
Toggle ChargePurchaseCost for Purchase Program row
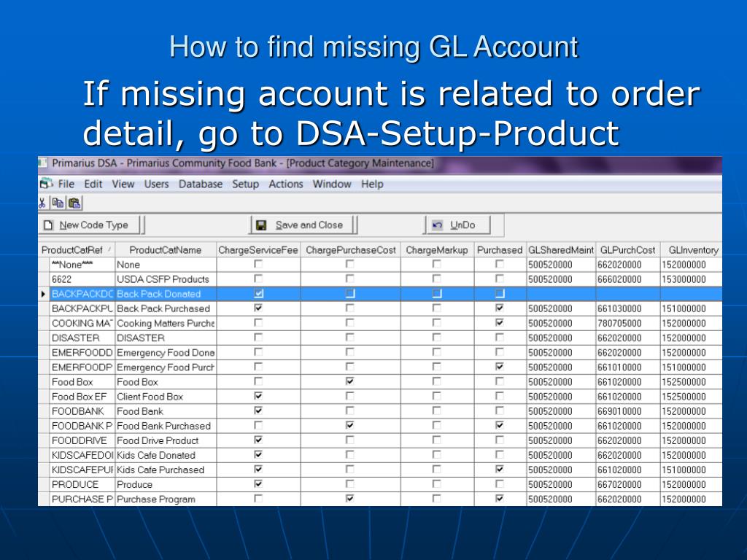click(349, 499)
